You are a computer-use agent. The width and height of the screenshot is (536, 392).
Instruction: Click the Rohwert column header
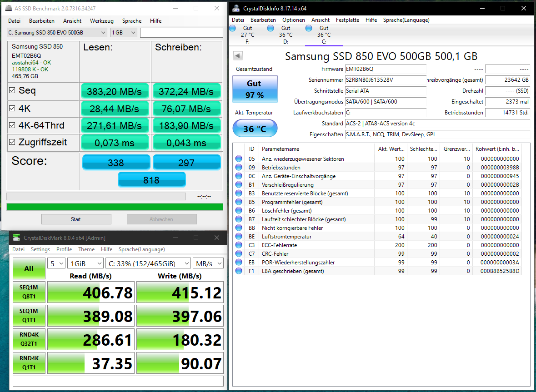tap(497, 149)
